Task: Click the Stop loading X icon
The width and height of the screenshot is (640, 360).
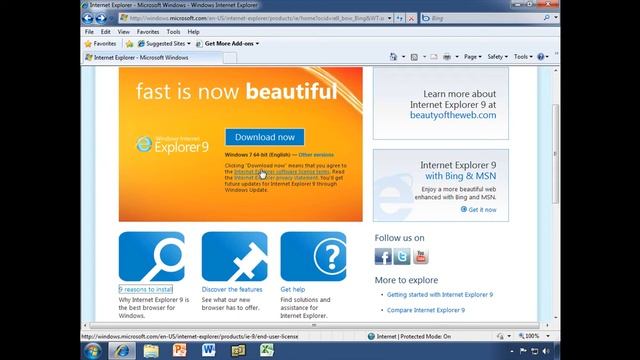Action: (x=411, y=18)
